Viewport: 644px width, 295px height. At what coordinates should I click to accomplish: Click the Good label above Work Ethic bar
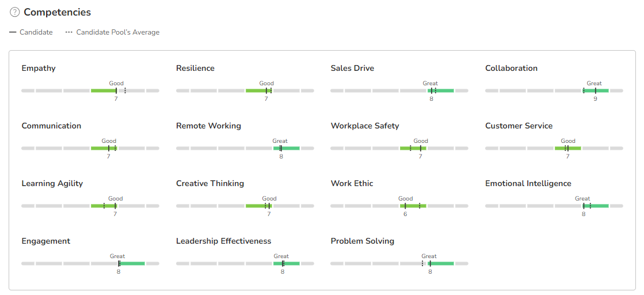[x=405, y=199]
